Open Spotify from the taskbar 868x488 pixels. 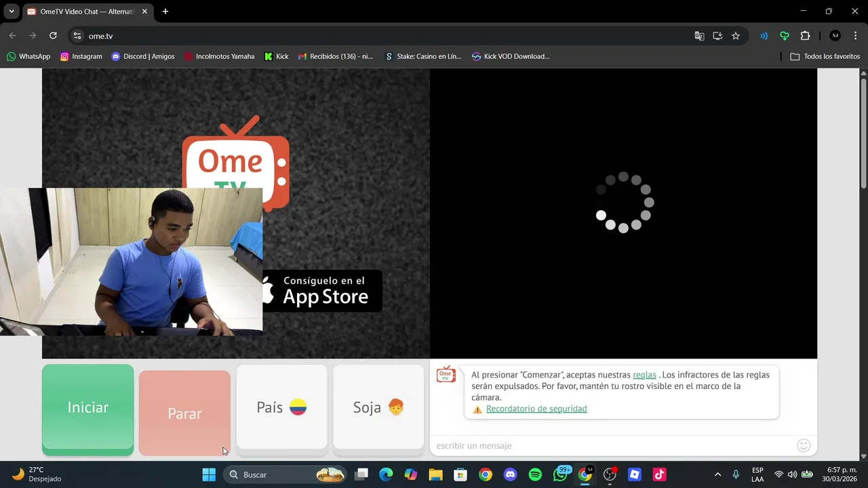[535, 474]
